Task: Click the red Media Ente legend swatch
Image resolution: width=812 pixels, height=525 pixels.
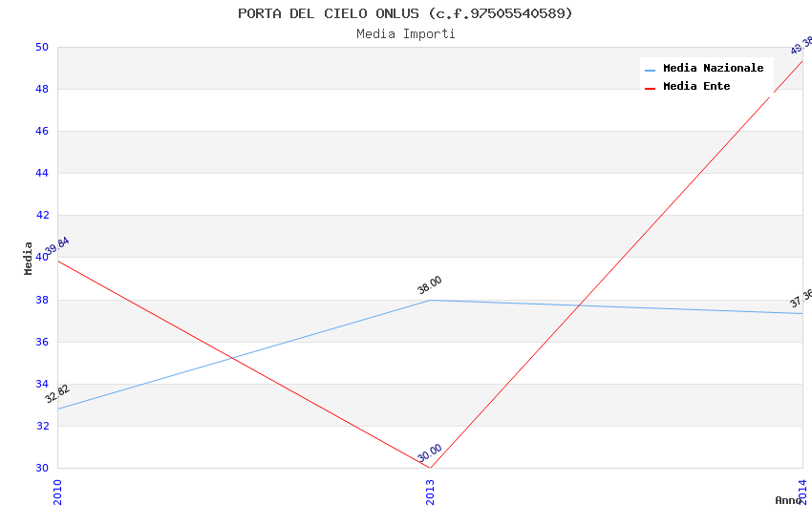Action: 651,88
